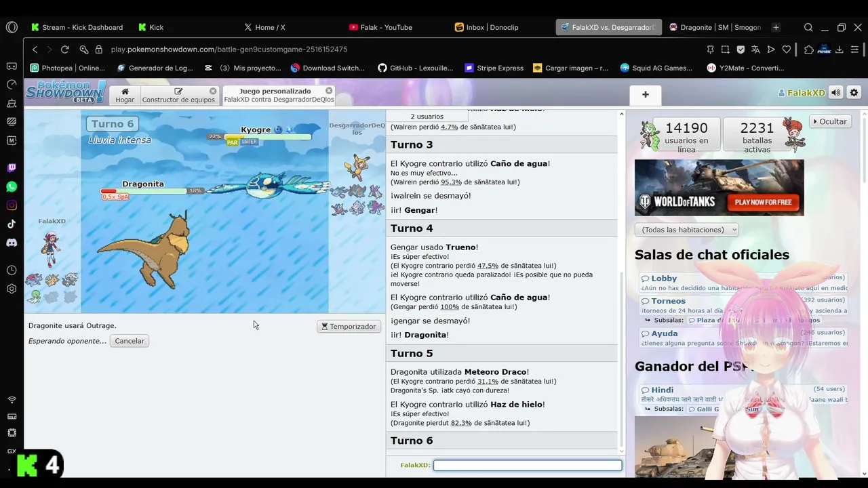This screenshot has height=488, width=868.
Task: Click the RAM limiter icon in sidebar
Action: pos(12,416)
